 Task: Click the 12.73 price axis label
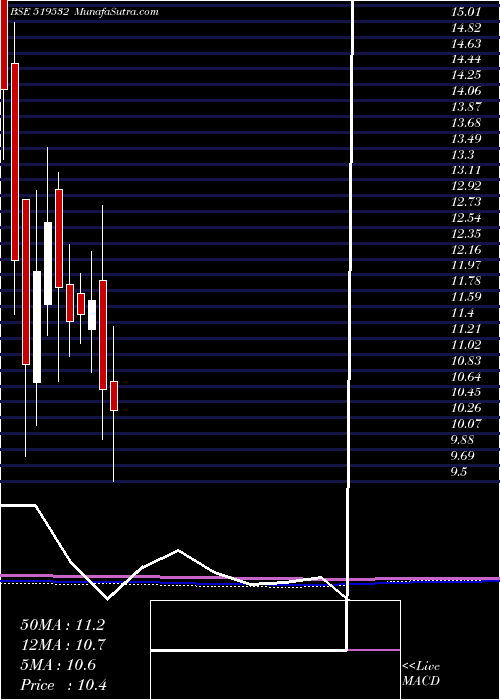click(466, 202)
